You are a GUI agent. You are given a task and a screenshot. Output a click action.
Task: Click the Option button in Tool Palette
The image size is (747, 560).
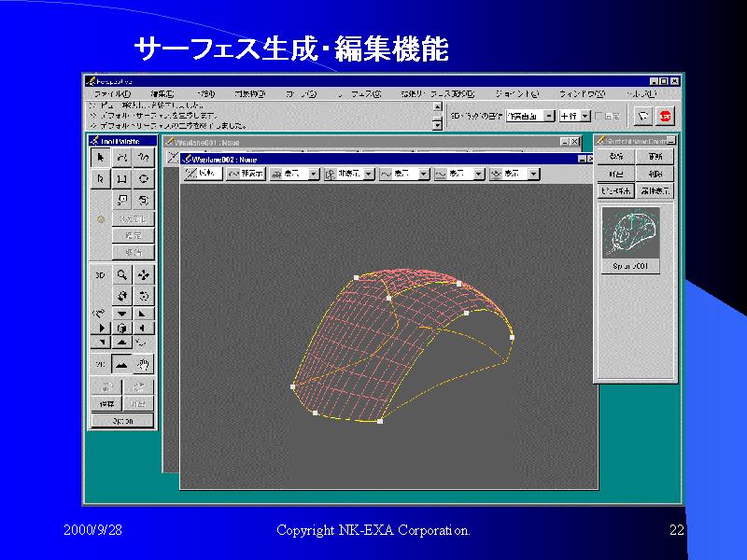pyautogui.click(x=122, y=421)
